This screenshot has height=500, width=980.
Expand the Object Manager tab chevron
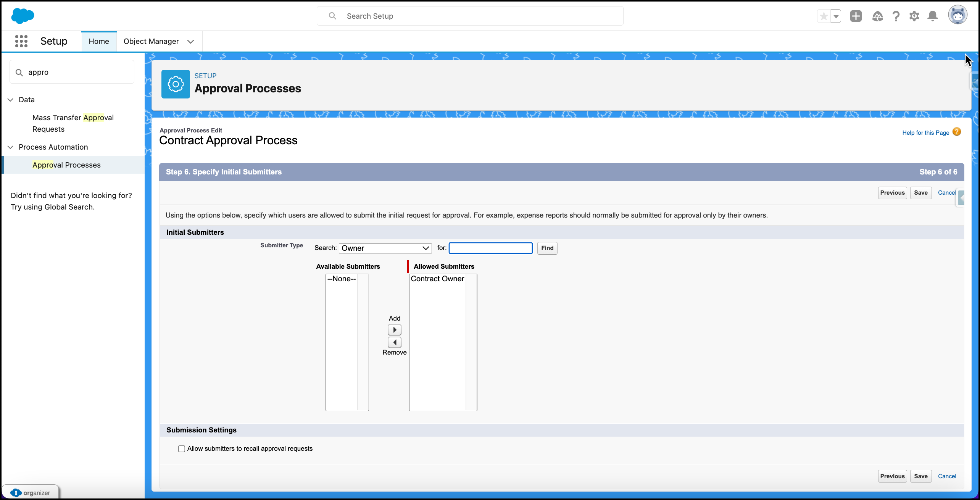point(190,41)
